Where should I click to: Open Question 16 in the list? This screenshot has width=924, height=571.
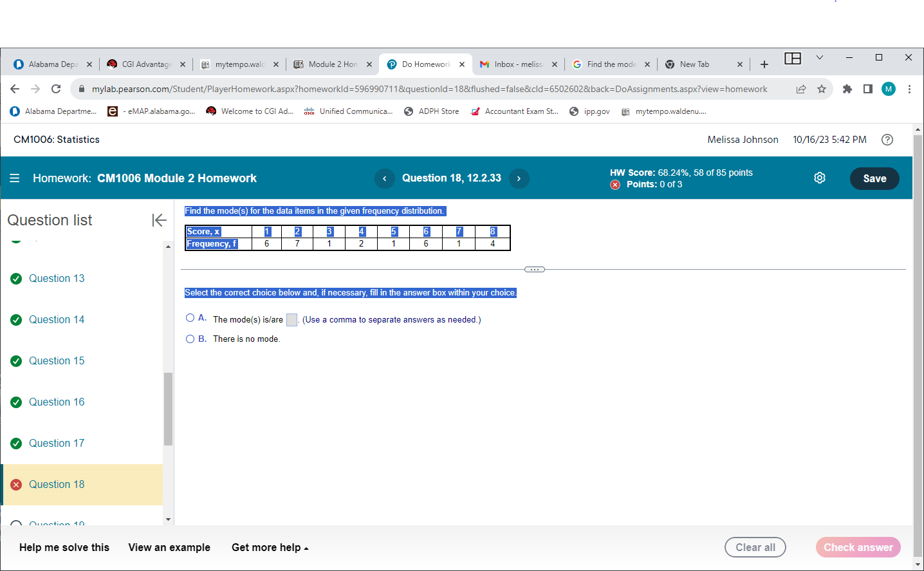click(x=57, y=402)
